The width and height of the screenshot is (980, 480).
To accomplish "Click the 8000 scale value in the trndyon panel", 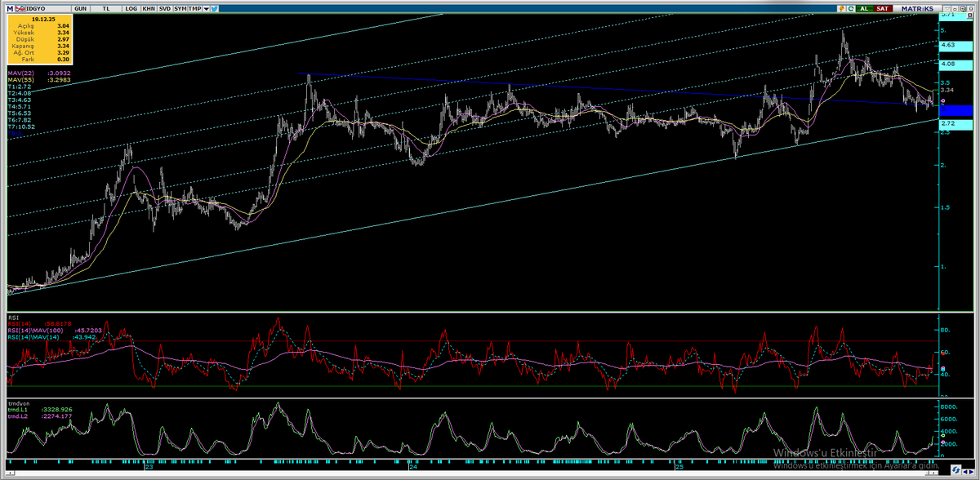I will click(951, 407).
